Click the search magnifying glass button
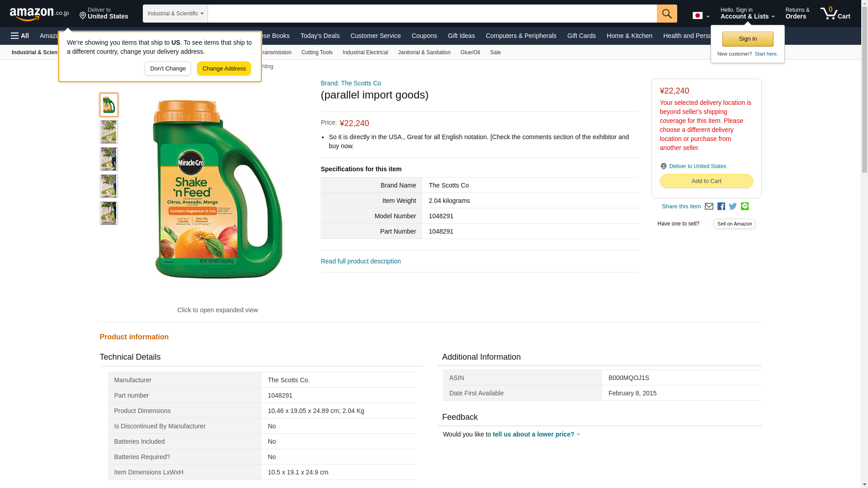The width and height of the screenshot is (868, 488). click(x=667, y=14)
